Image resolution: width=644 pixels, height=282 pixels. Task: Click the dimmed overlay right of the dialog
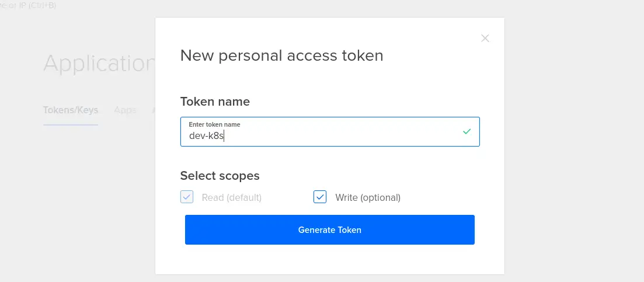(x=574, y=144)
